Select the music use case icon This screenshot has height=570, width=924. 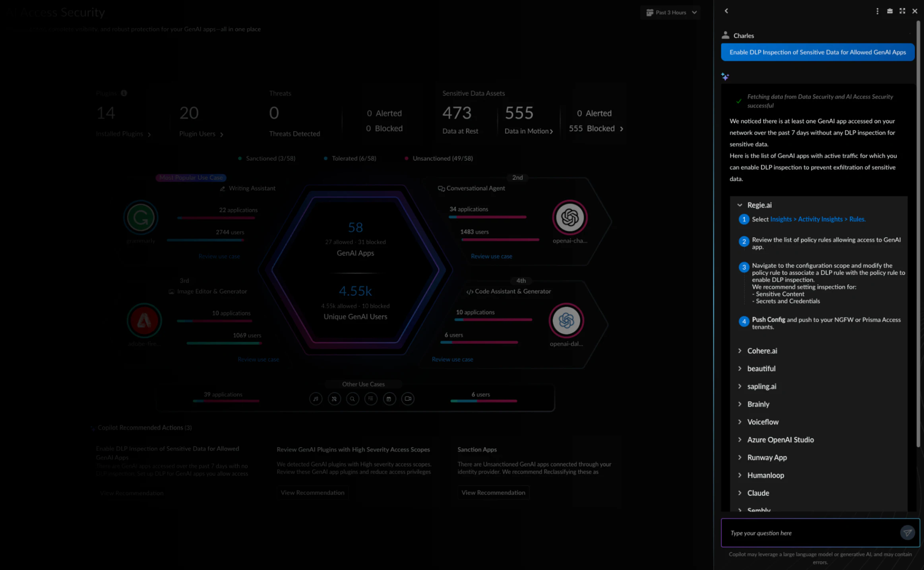point(316,399)
